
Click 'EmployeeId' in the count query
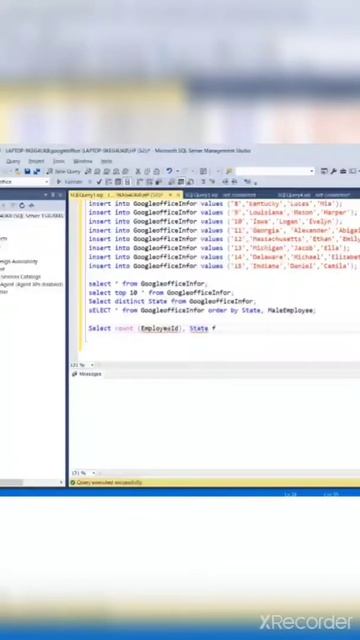tap(160, 329)
